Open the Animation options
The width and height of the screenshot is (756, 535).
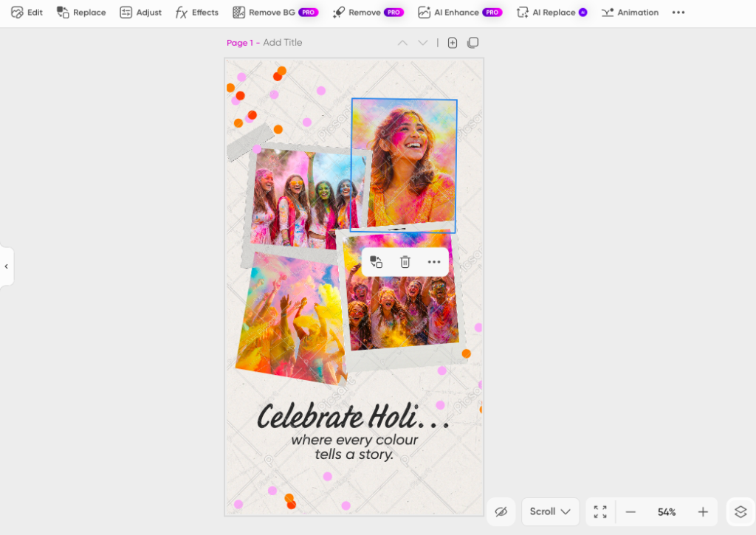630,13
